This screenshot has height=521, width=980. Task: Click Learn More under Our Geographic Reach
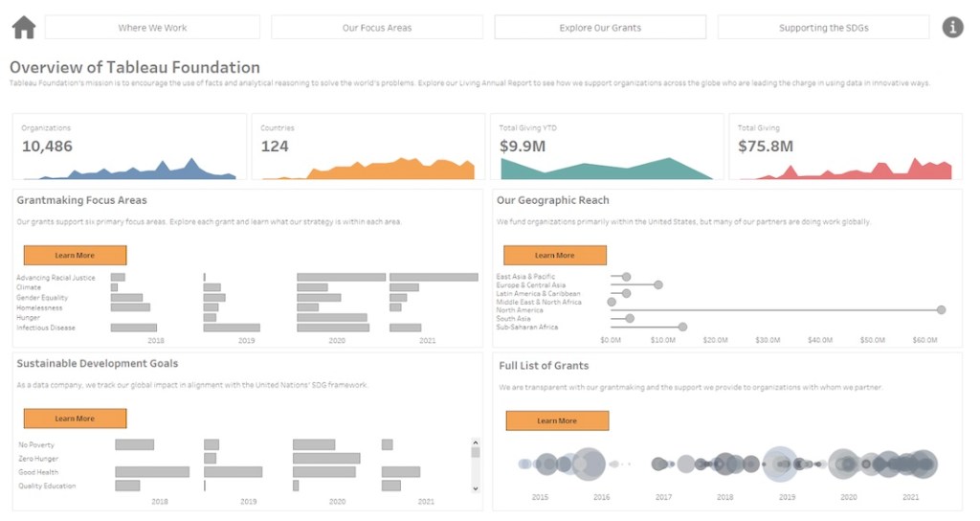(555, 256)
